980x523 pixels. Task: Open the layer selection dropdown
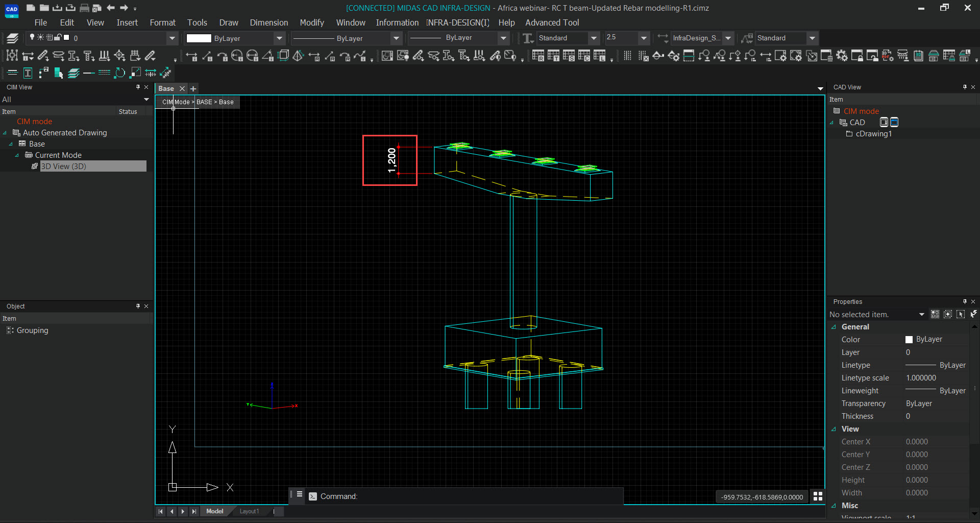click(x=172, y=38)
